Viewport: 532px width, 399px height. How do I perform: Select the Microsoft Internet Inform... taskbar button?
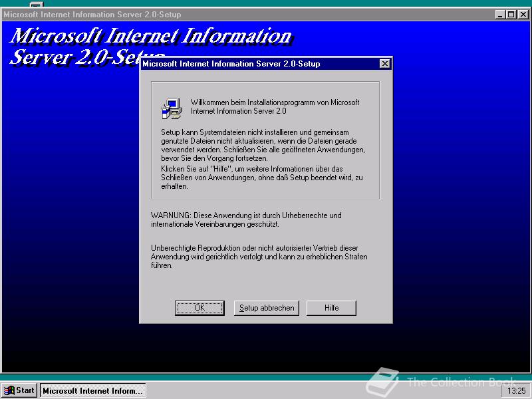point(92,390)
